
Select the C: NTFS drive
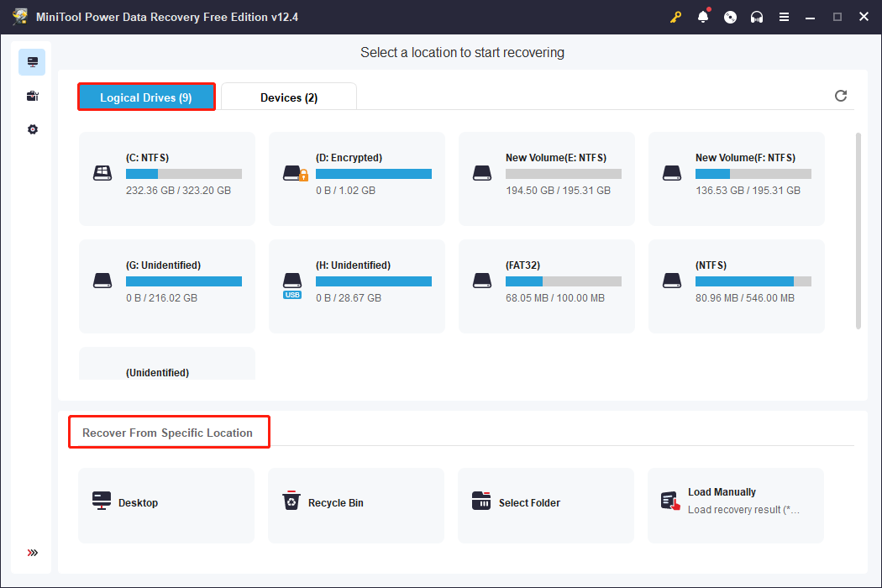pos(167,178)
